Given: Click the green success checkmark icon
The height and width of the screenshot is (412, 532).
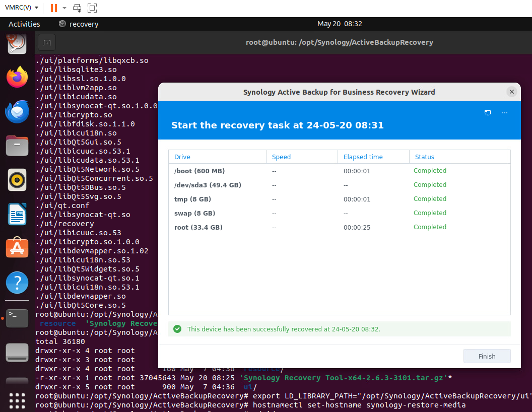Looking at the screenshot, I should [177, 329].
